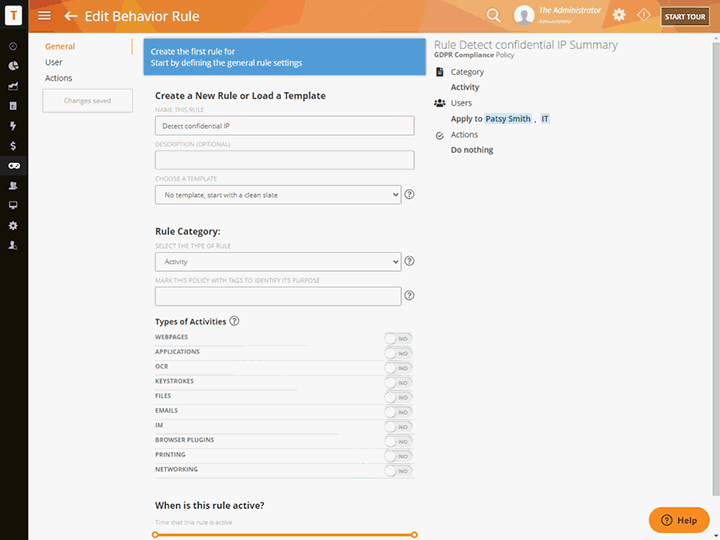Screen dimensions: 720x540
Task: Turn on the Keystrokes toggle
Action: pos(398,382)
